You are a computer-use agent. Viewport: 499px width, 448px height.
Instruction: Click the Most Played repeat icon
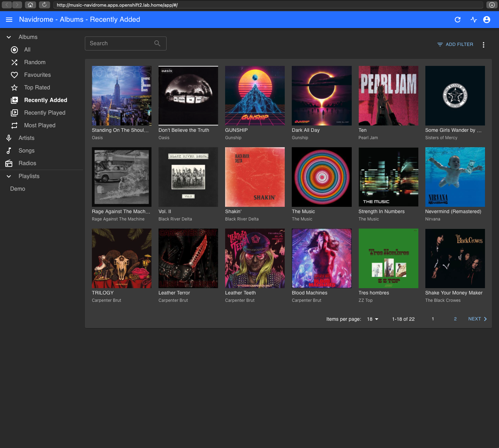(14, 125)
